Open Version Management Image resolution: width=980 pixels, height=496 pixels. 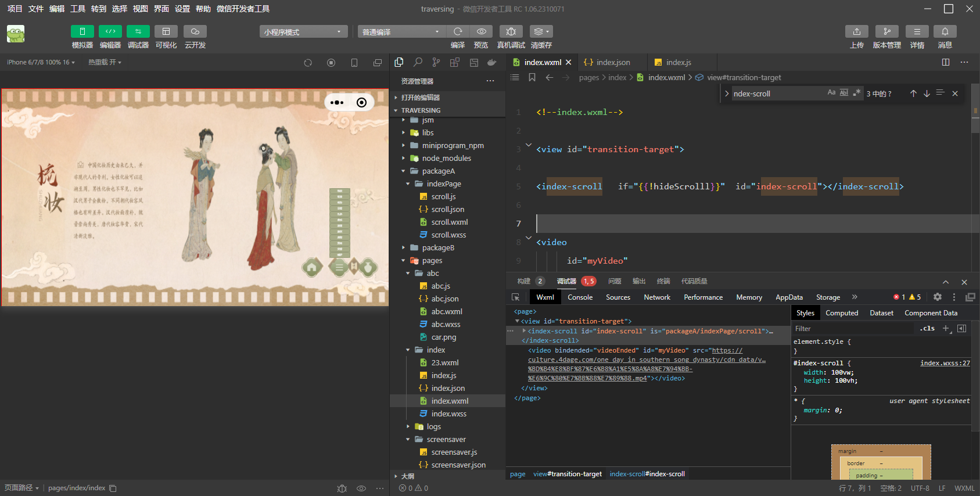[886, 31]
